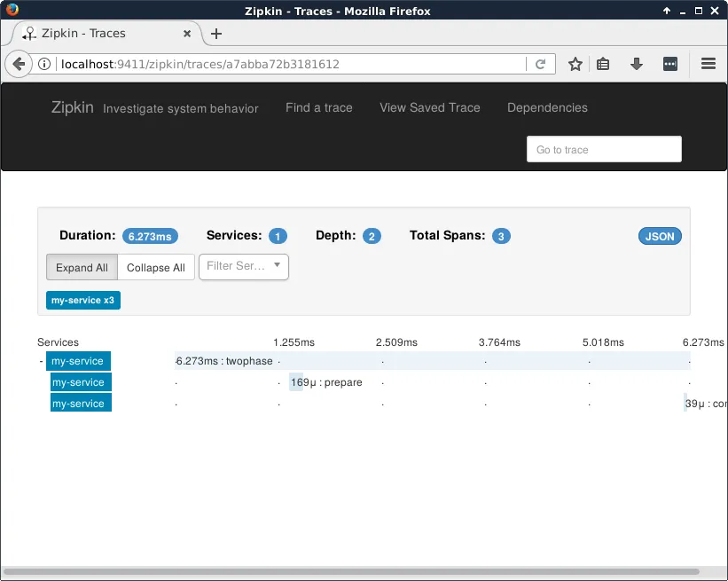Screen dimensions: 728x581
Task: Open the 39μ span bar
Action: (x=685, y=404)
